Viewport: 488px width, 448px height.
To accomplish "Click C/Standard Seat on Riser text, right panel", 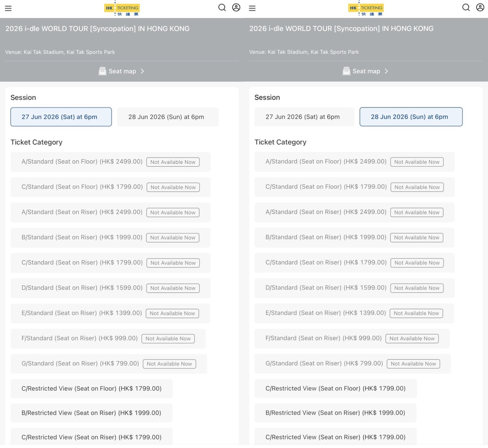I will pos(326,262).
